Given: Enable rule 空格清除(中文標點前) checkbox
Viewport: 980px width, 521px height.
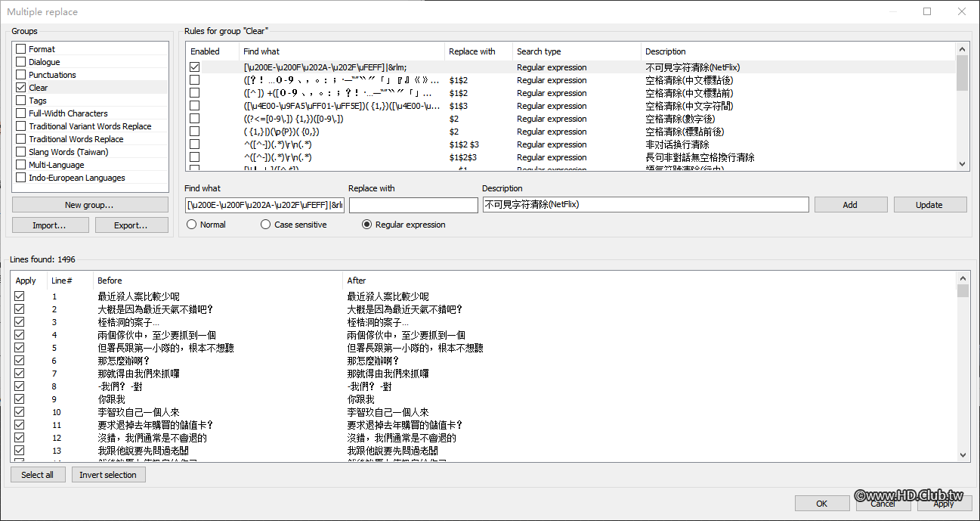Looking at the screenshot, I should tap(195, 93).
